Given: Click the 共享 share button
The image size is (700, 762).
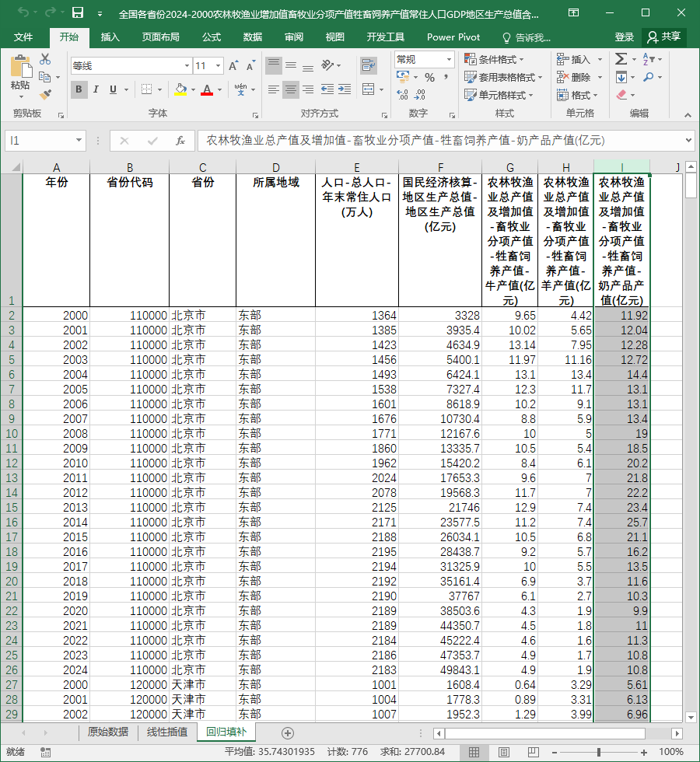Looking at the screenshot, I should click(664, 37).
